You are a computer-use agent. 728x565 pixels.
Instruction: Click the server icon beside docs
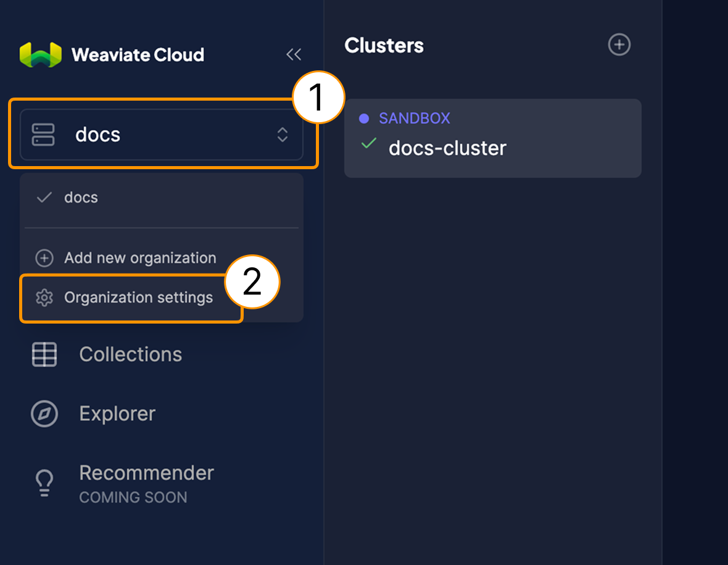[x=43, y=135]
